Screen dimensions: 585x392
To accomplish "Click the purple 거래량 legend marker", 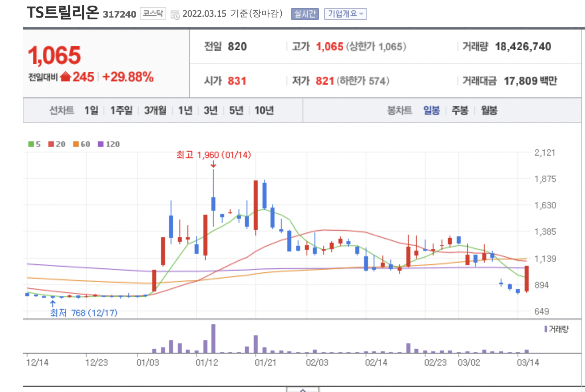I will [546, 329].
